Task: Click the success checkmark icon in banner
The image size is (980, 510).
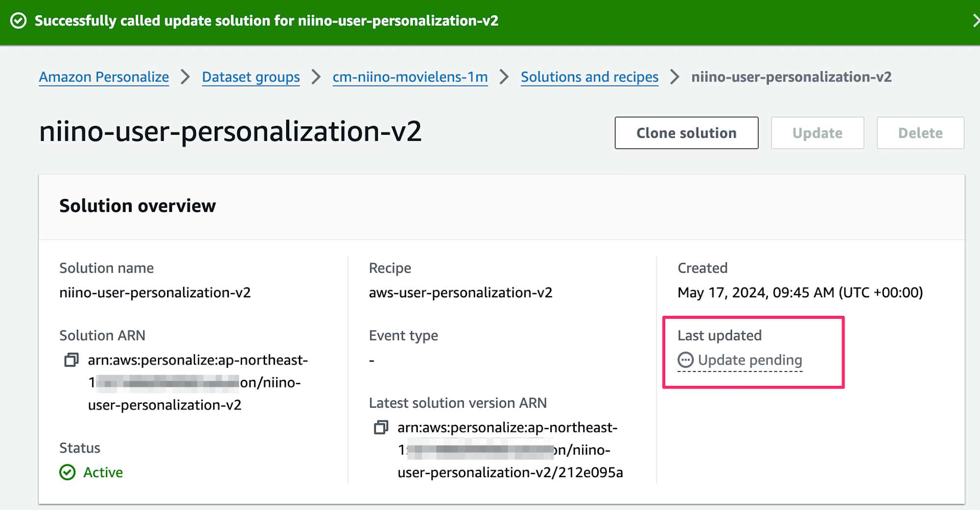Action: [19, 21]
